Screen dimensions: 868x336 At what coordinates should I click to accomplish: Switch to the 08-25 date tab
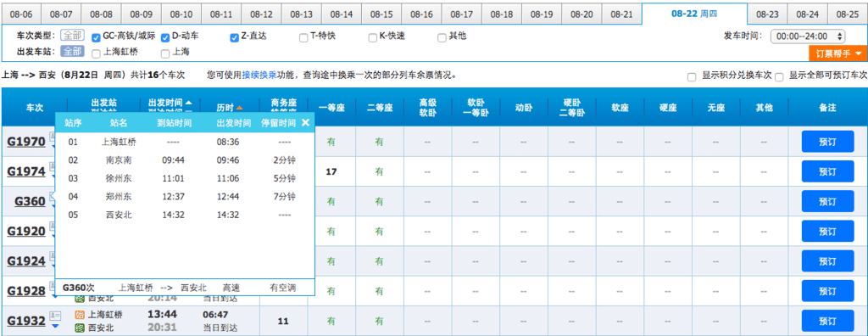(848, 14)
